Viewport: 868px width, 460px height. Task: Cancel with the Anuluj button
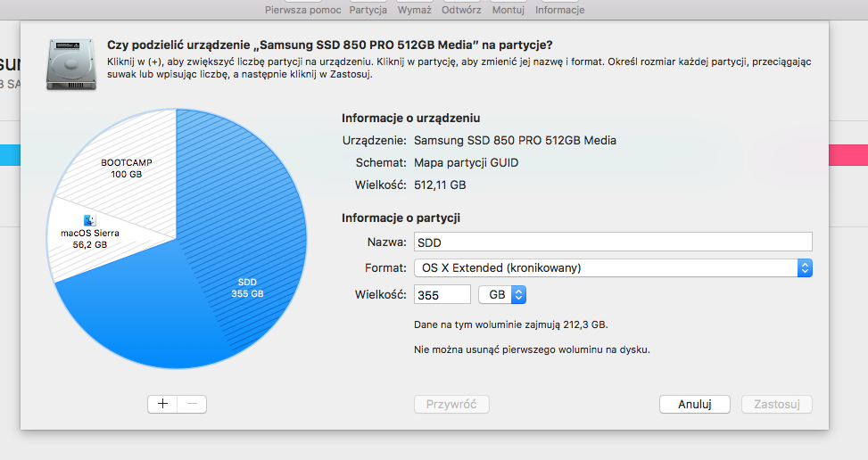pyautogui.click(x=695, y=404)
